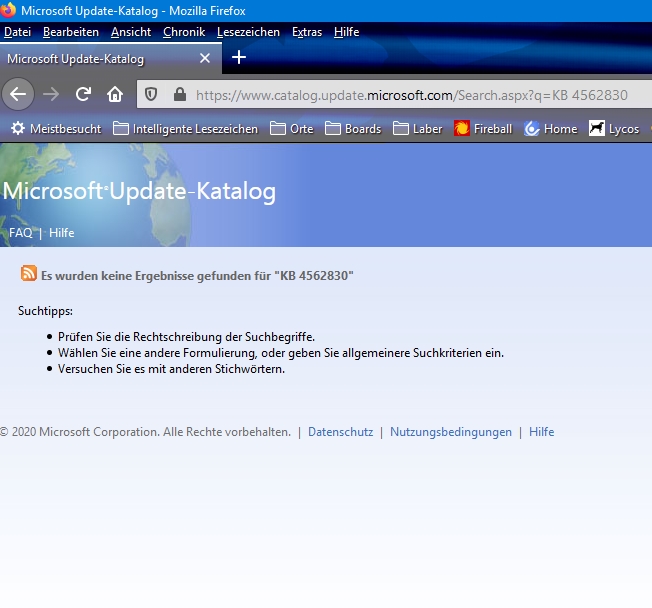Click the Firefox logo in title bar
Screen dimensions: 652x608
pos(8,10)
